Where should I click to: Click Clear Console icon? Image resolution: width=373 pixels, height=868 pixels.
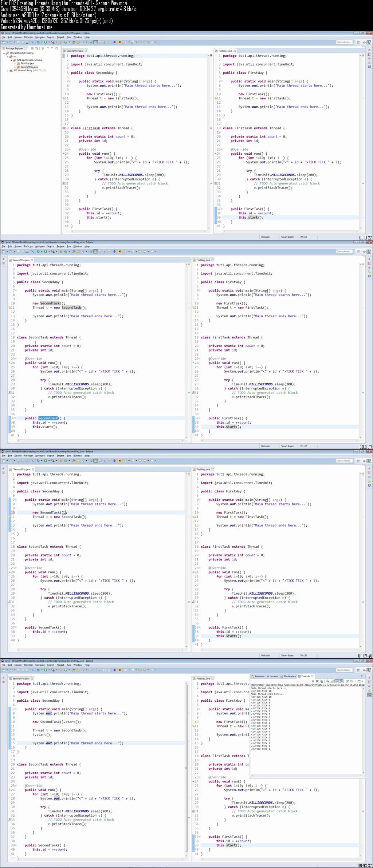coord(327,681)
